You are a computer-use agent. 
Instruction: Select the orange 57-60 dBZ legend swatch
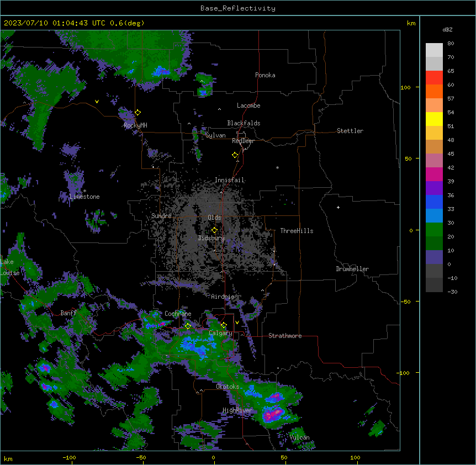click(x=434, y=92)
